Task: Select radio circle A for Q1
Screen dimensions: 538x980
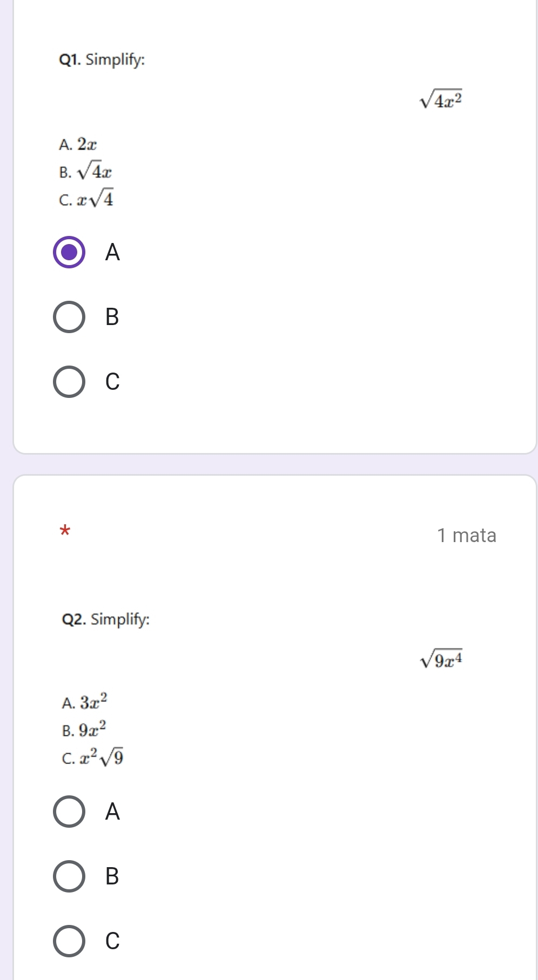Action: [69, 252]
